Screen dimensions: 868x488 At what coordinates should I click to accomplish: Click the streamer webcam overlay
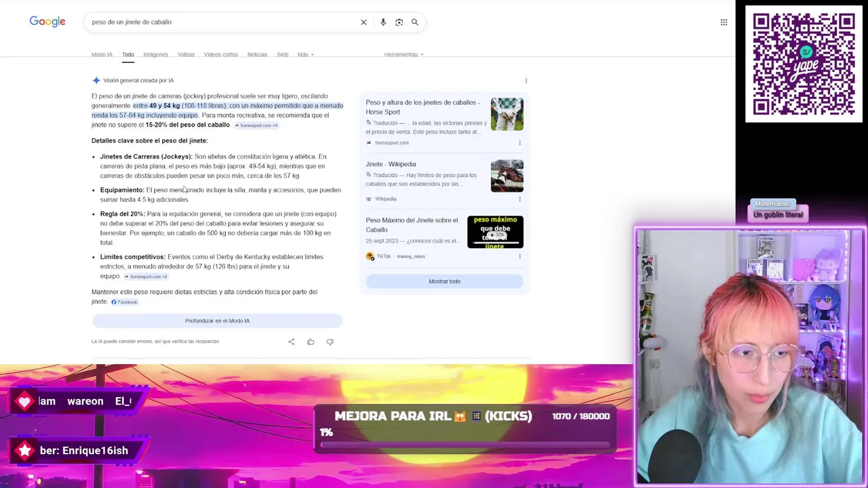click(751, 357)
